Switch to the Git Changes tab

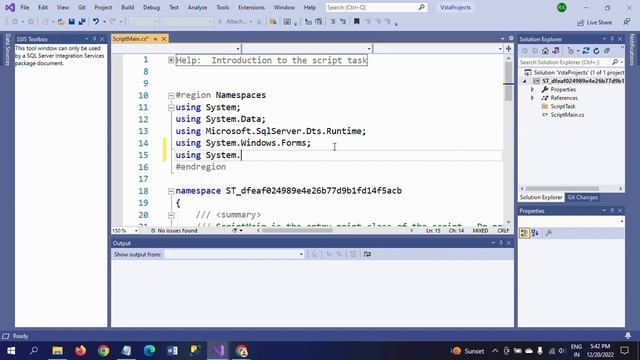click(582, 198)
